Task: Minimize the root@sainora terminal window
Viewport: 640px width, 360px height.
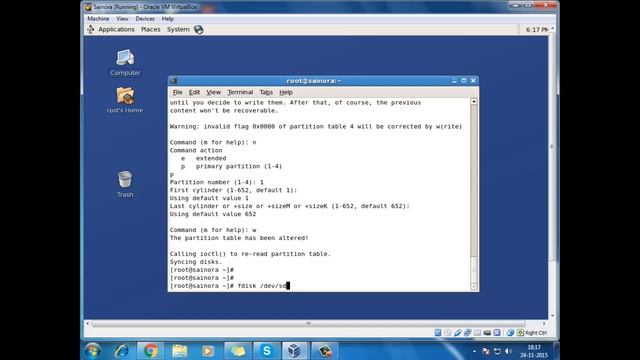Action: tap(454, 81)
